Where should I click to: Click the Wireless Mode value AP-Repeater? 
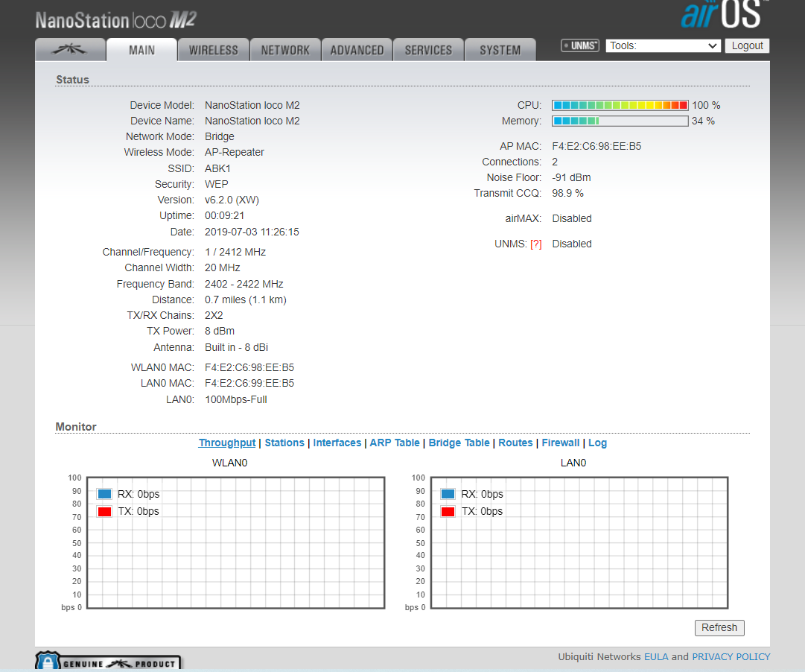click(x=235, y=152)
